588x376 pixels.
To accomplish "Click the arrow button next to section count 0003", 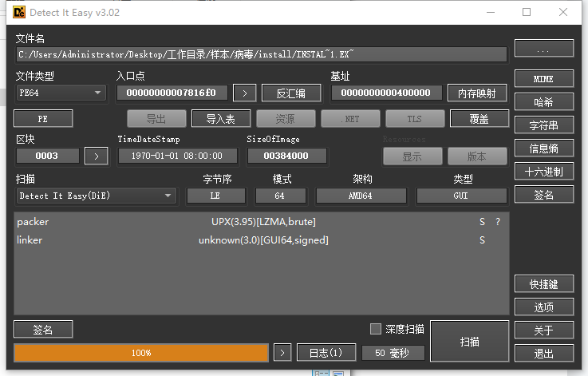I will 97,156.
